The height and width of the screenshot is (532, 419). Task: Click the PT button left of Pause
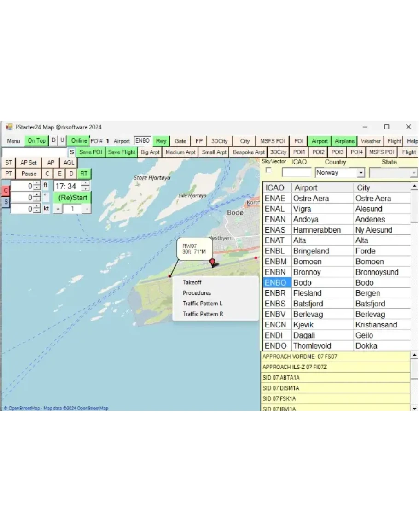coord(8,174)
